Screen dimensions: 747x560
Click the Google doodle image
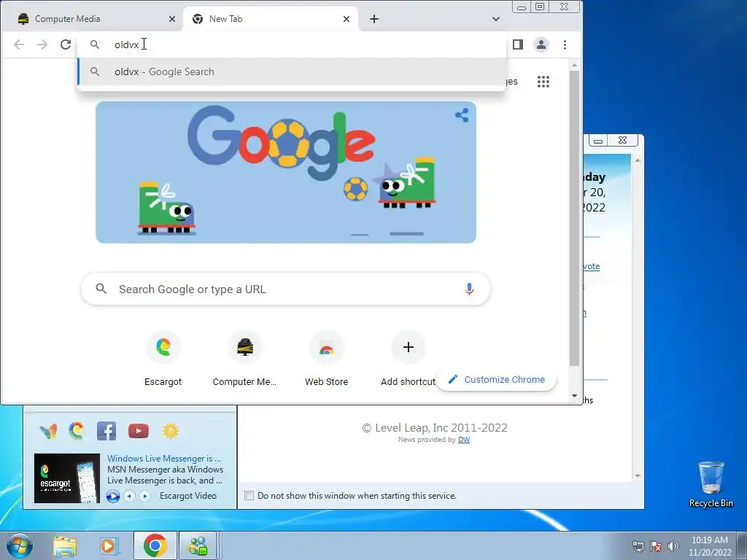pyautogui.click(x=286, y=172)
